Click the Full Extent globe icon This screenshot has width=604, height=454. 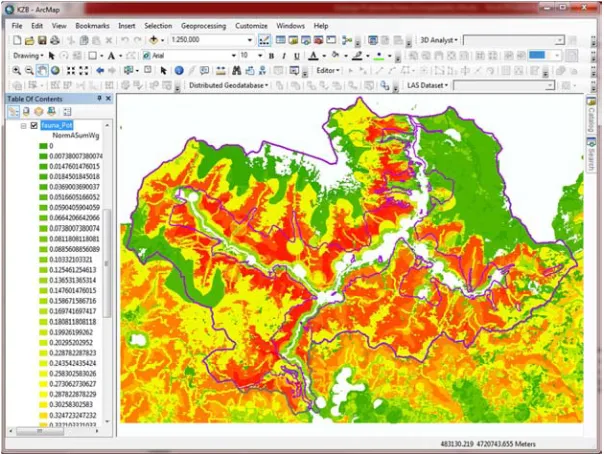point(55,70)
